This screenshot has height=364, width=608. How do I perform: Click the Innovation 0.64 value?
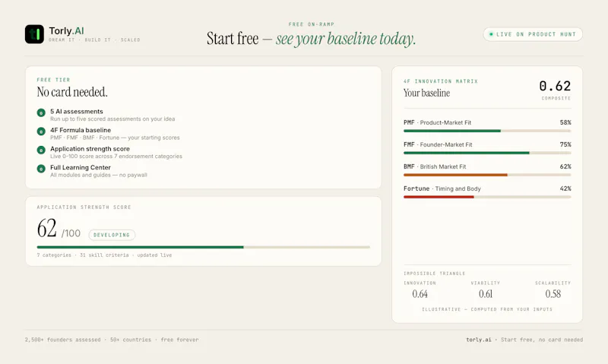click(x=420, y=294)
